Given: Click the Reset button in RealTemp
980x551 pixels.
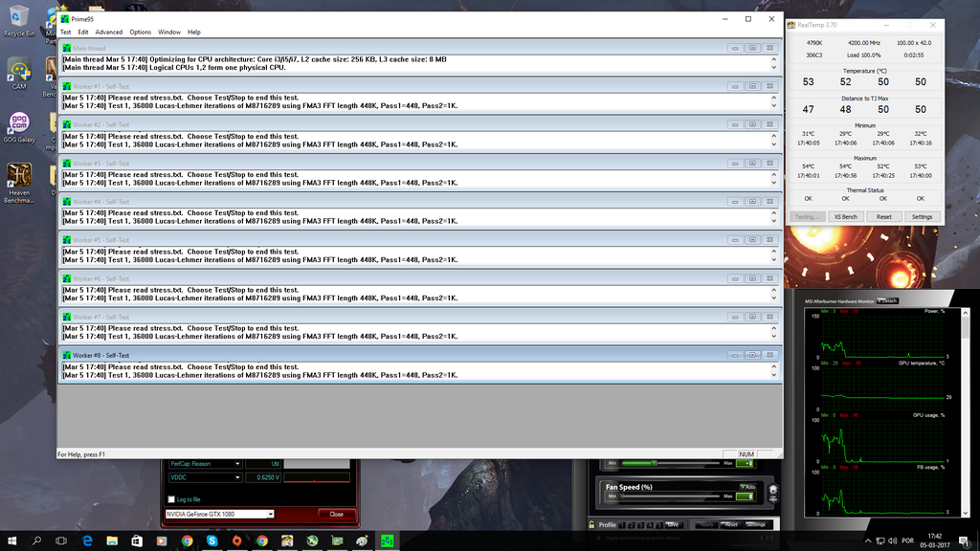Looking at the screenshot, I should [883, 217].
